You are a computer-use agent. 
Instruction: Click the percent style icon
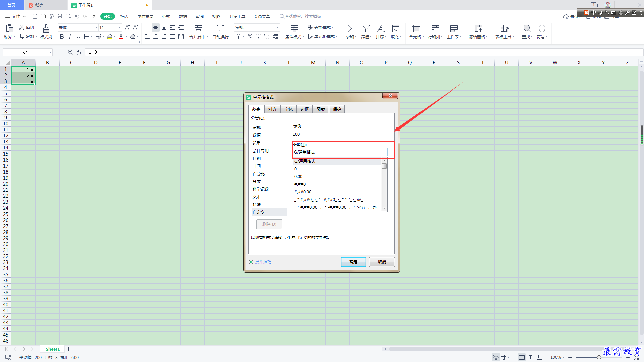[250, 36]
